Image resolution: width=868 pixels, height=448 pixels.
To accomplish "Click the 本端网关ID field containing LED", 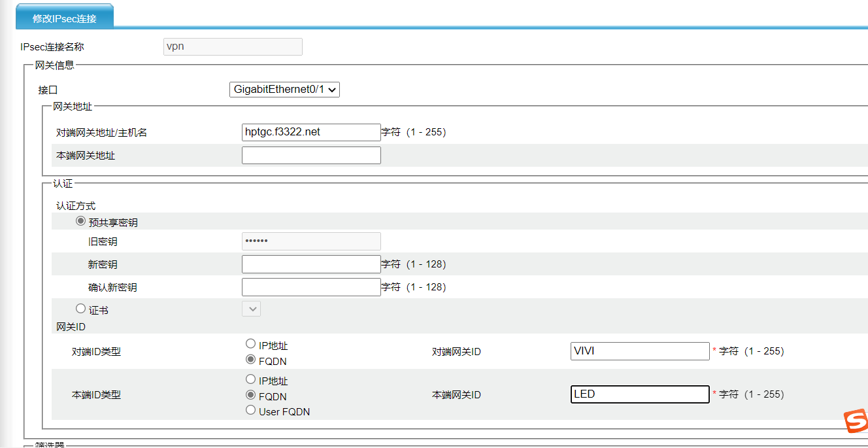I will 640,394.
